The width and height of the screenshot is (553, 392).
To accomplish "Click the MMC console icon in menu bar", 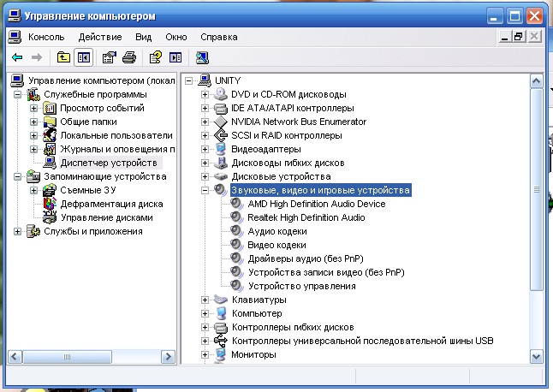I will 15,37.
